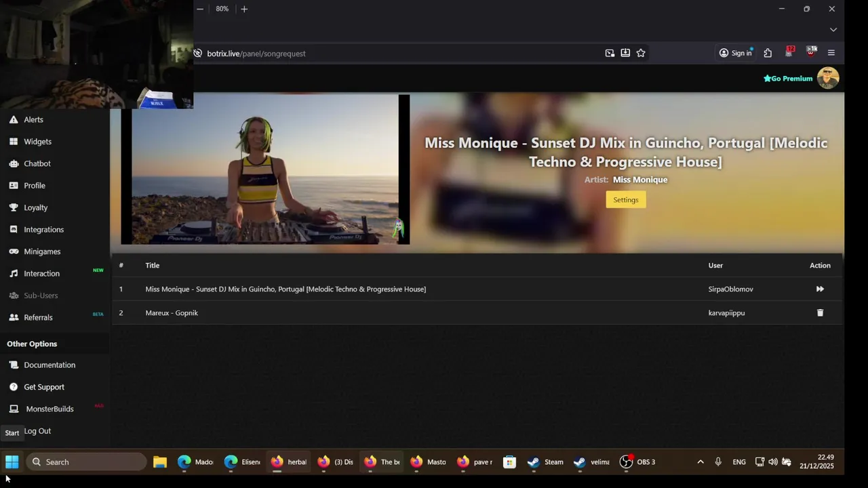Open the browser extensions puzzle icon
Screen dimensions: 868x488
pos(768,53)
